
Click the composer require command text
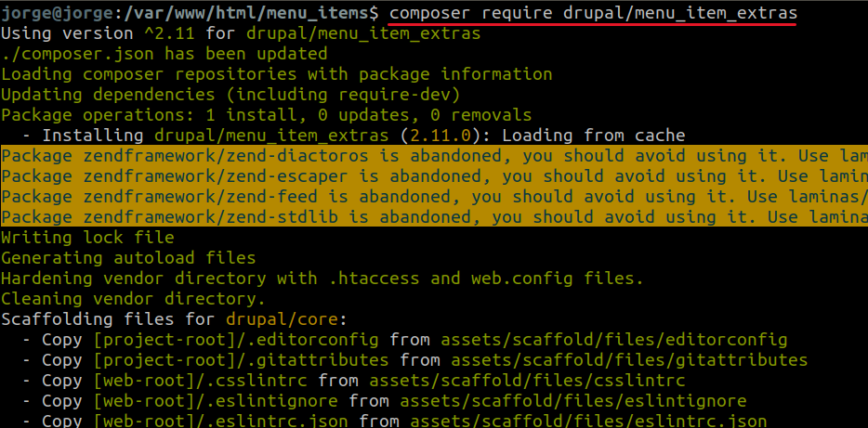coord(593,13)
